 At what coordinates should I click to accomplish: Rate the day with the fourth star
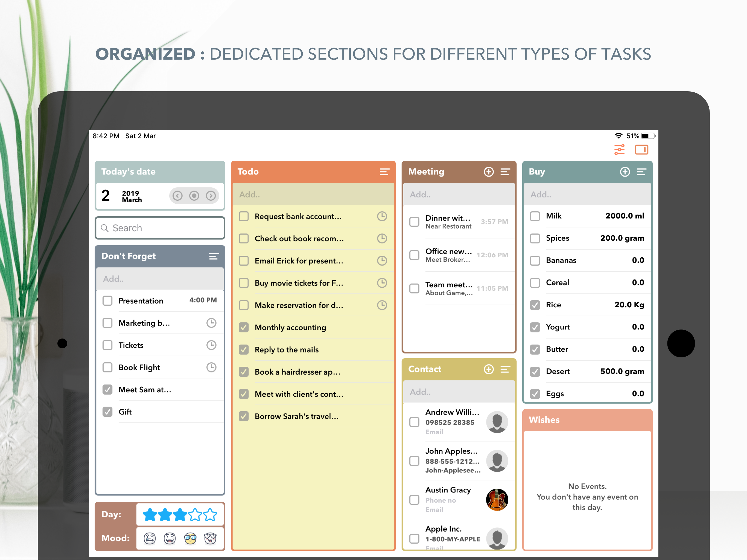tap(195, 515)
